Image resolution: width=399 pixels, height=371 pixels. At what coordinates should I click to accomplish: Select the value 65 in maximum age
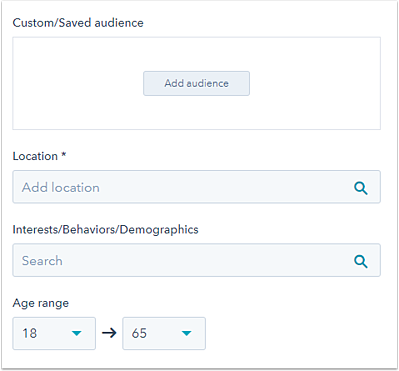click(139, 333)
